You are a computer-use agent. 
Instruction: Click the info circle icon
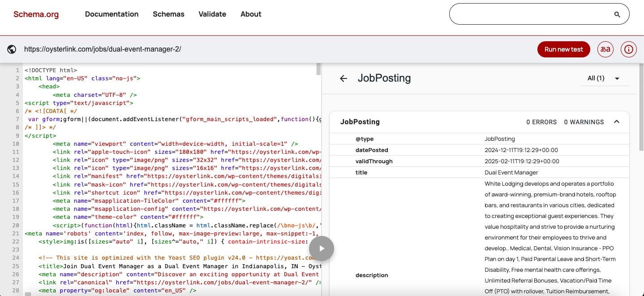(x=629, y=49)
